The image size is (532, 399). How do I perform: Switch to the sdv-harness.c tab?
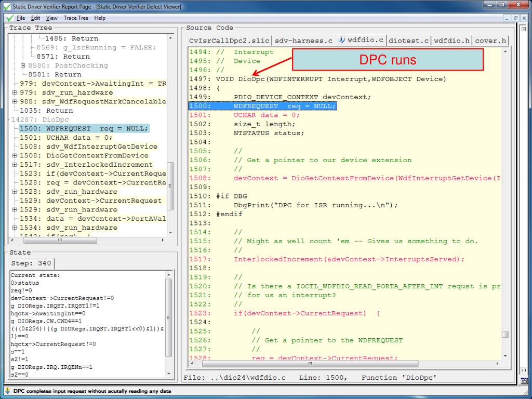point(303,41)
